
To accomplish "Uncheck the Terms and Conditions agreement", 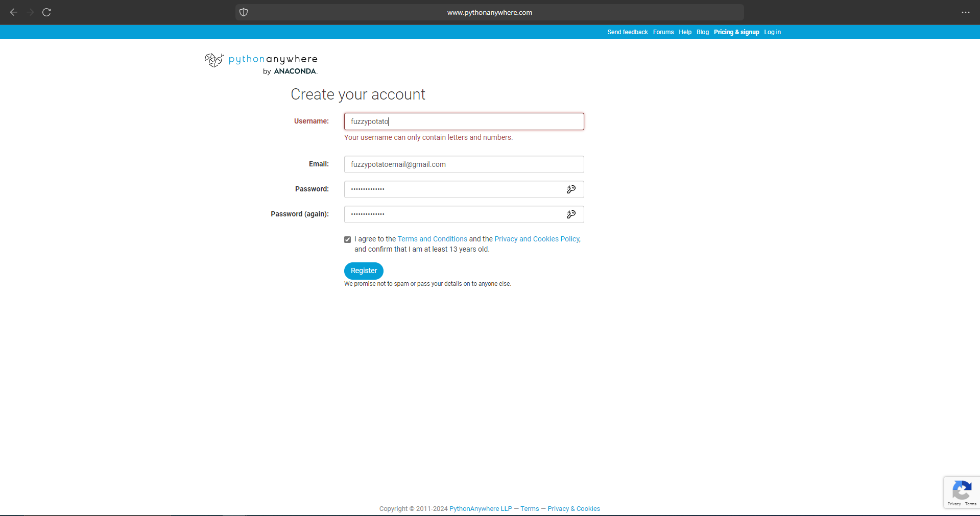I will click(x=347, y=239).
